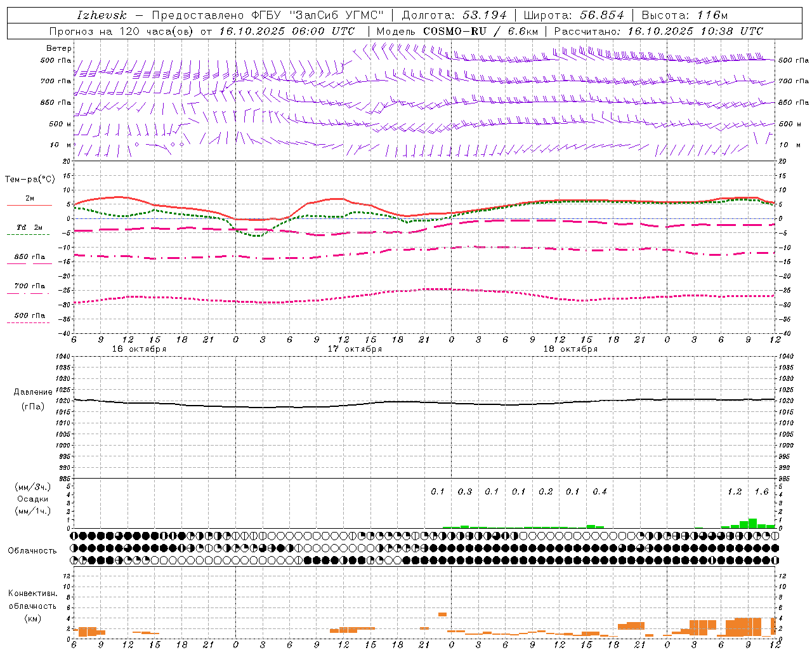Click the 1.2 precipitation amount value

[x=735, y=491]
